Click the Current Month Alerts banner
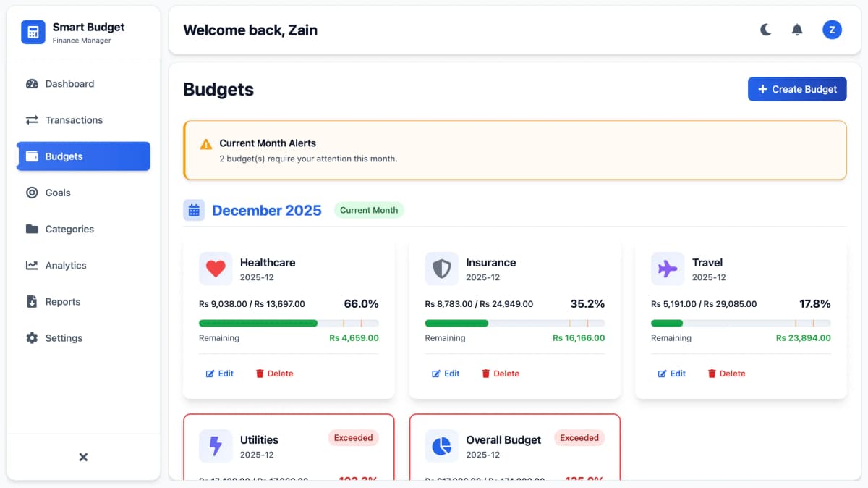The image size is (868, 488). (514, 150)
